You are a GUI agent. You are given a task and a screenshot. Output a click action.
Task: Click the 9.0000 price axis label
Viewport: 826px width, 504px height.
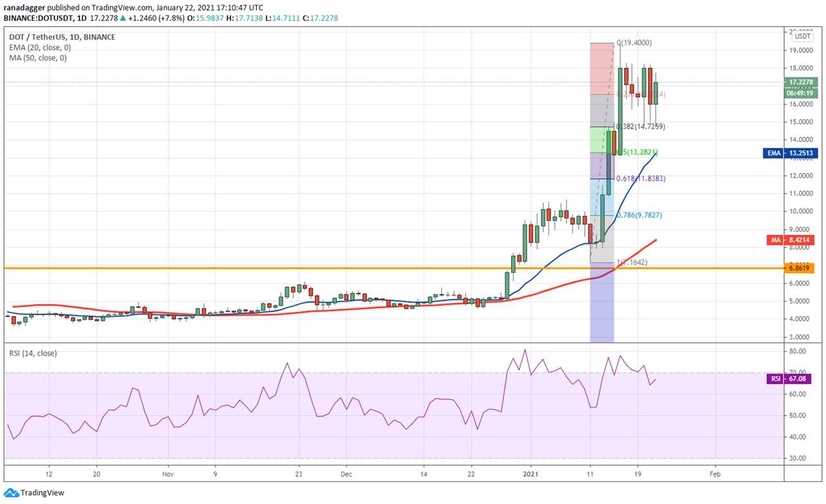tap(799, 230)
